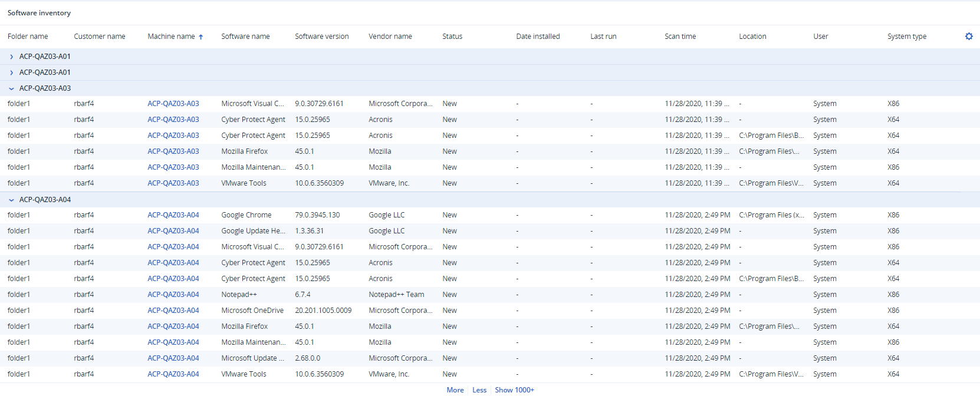Select System user in Microsoft OneDrive row
The height and width of the screenshot is (396, 980).
(824, 311)
